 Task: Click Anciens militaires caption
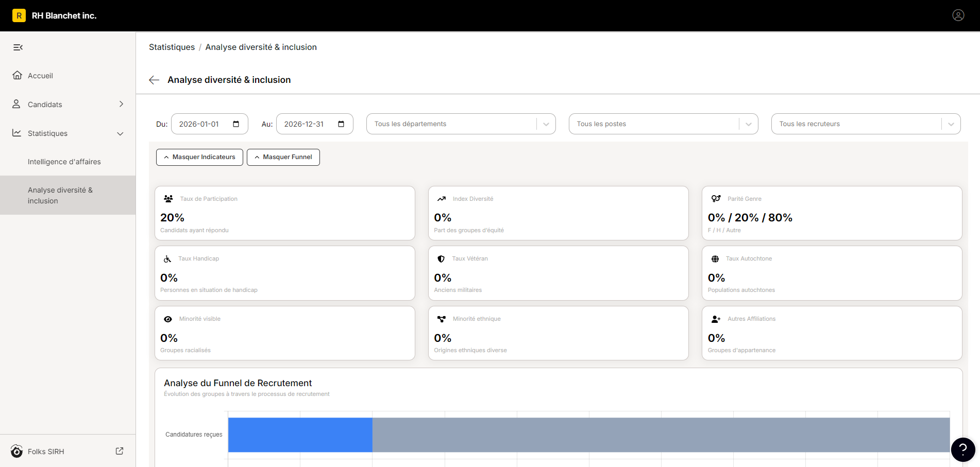point(458,290)
